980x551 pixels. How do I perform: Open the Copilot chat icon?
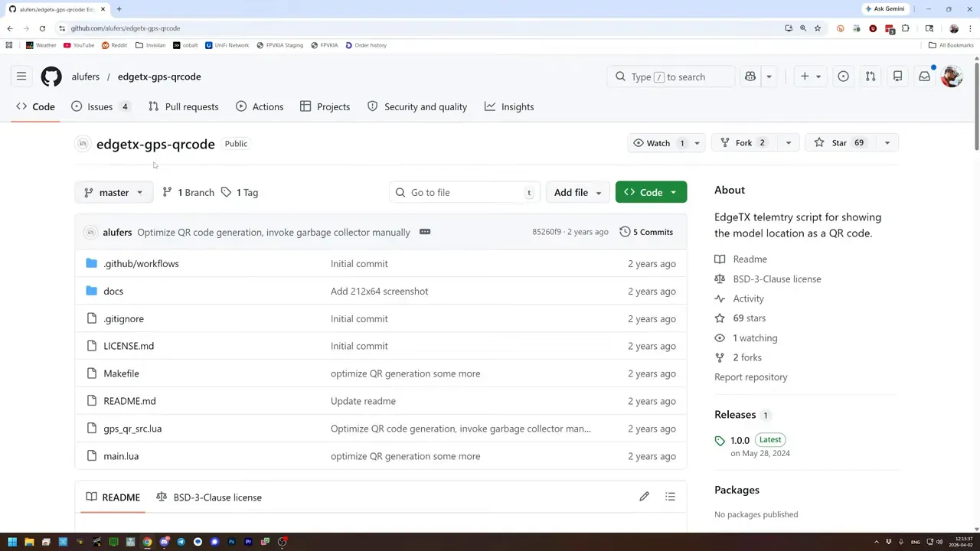coord(750,77)
